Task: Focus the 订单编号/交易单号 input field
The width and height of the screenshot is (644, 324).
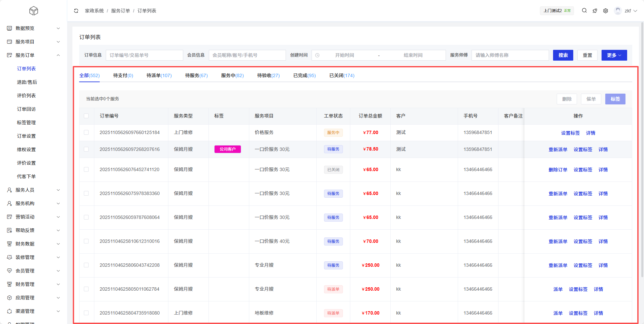Action: pos(144,55)
